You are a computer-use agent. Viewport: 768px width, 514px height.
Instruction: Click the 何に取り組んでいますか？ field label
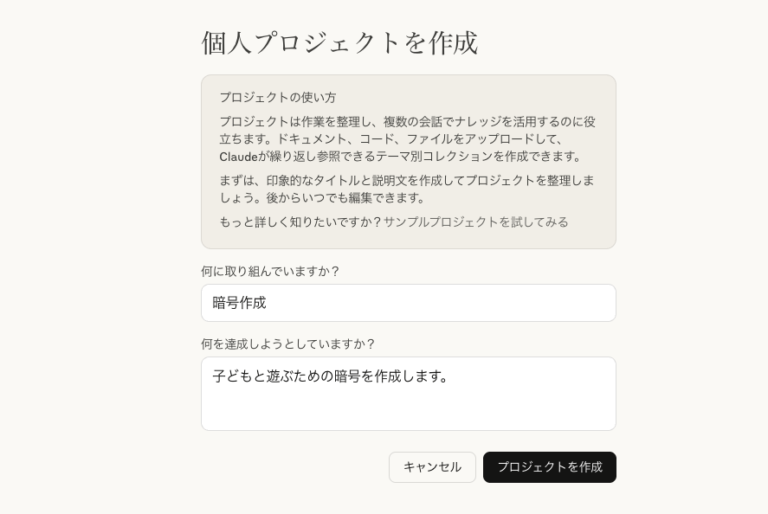(270, 271)
